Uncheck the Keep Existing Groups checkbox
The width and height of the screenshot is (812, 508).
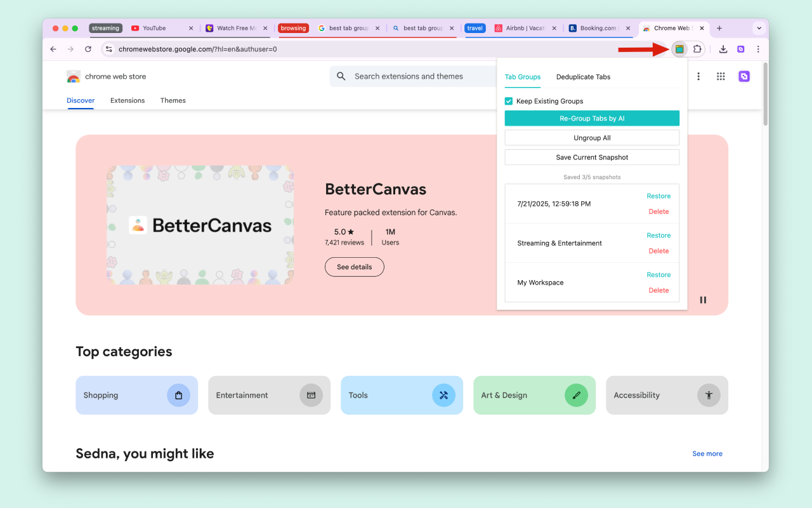click(508, 101)
